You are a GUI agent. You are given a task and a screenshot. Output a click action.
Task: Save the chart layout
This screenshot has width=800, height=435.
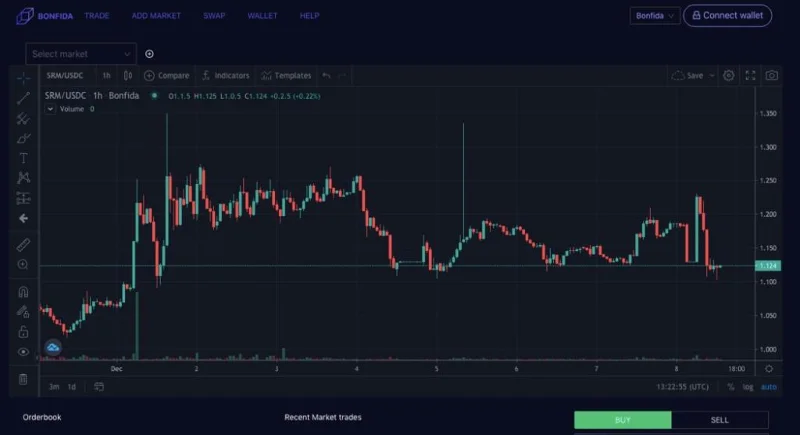(688, 75)
